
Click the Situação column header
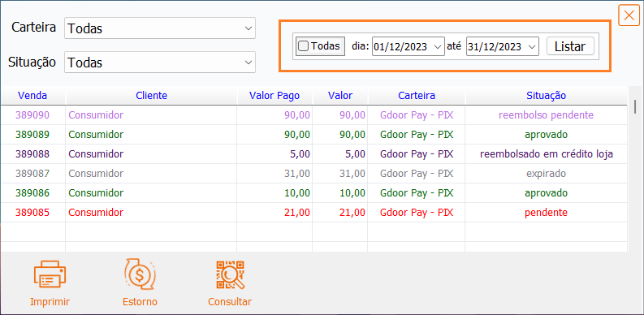tap(547, 96)
